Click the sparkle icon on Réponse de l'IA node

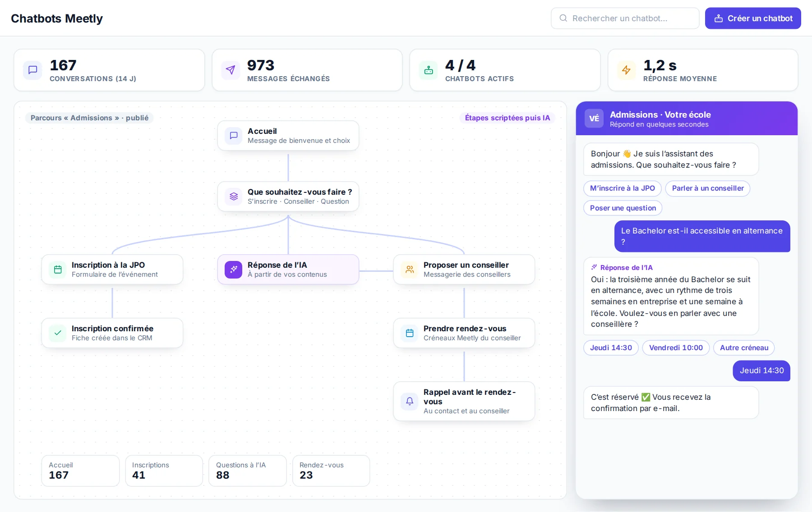pos(234,270)
